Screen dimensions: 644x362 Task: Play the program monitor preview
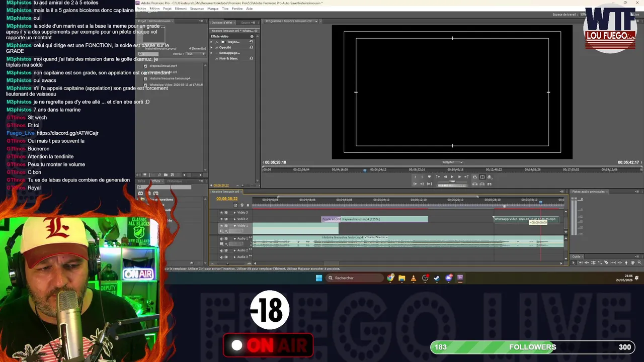click(x=452, y=177)
